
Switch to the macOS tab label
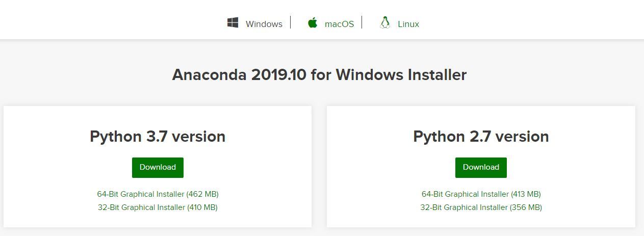(339, 24)
